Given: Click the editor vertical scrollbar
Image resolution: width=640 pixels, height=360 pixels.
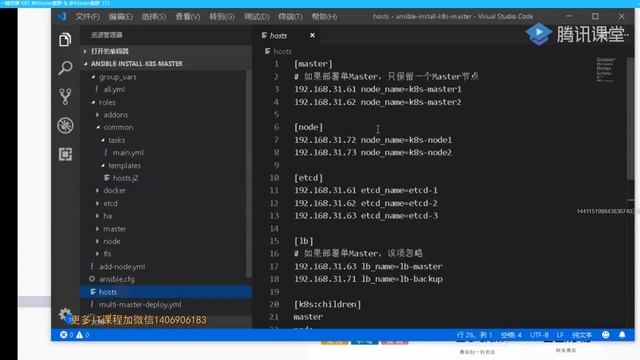Looking at the screenshot, I should pyautogui.click(x=631, y=118).
